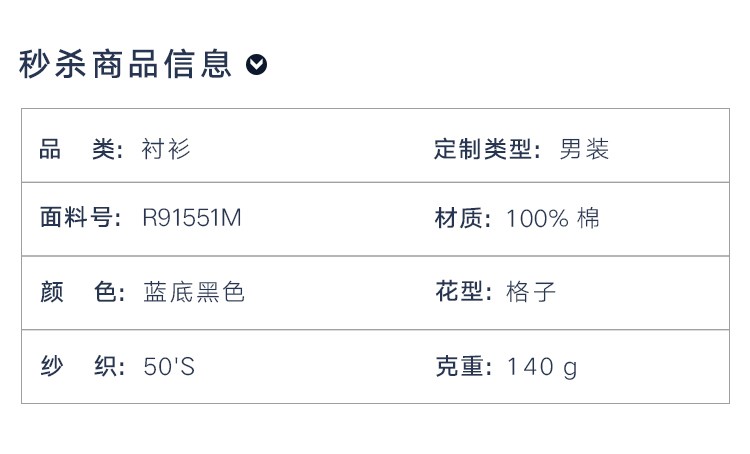Viewport: 750px width, 454px height.
Task: Click the 50'S yarn count value
Action: 169,366
